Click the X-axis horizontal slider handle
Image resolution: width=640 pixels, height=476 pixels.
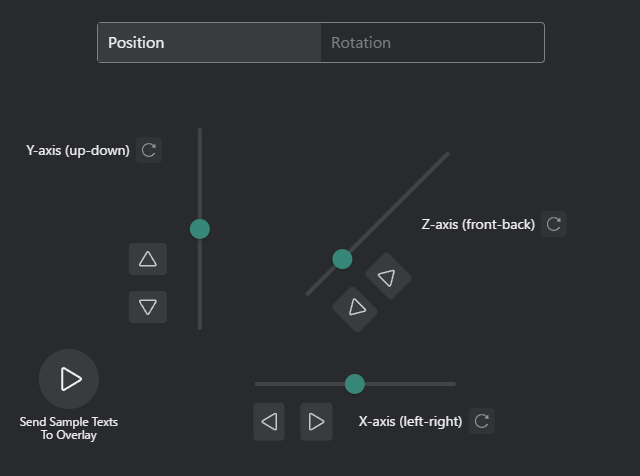click(x=355, y=384)
